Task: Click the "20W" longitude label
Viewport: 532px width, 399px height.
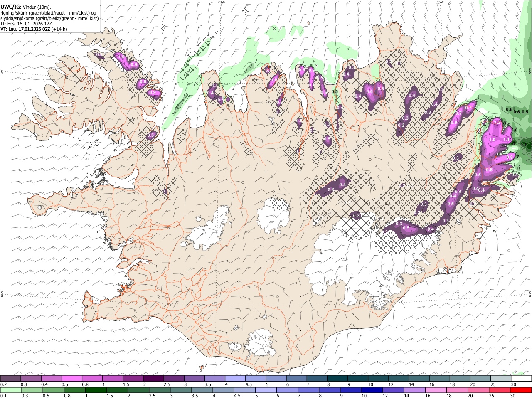Action: click(x=221, y=2)
